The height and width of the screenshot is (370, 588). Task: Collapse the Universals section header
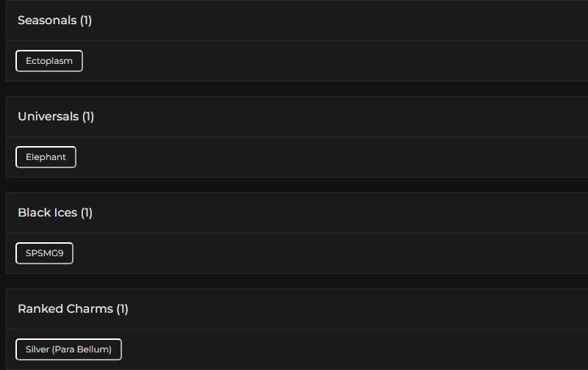(x=48, y=117)
